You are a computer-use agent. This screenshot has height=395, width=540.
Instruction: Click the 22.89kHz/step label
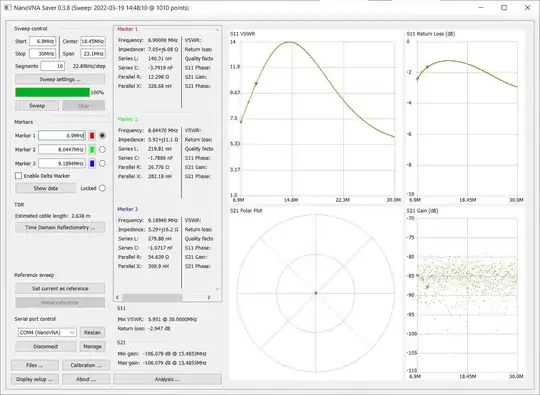pyautogui.click(x=89, y=66)
